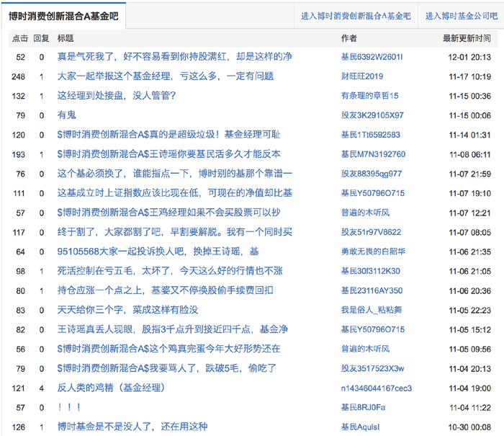Viewport: 504px width, 436px height.
Task: Open post 终于割了，大家都割了吧
Action: pyautogui.click(x=174, y=232)
